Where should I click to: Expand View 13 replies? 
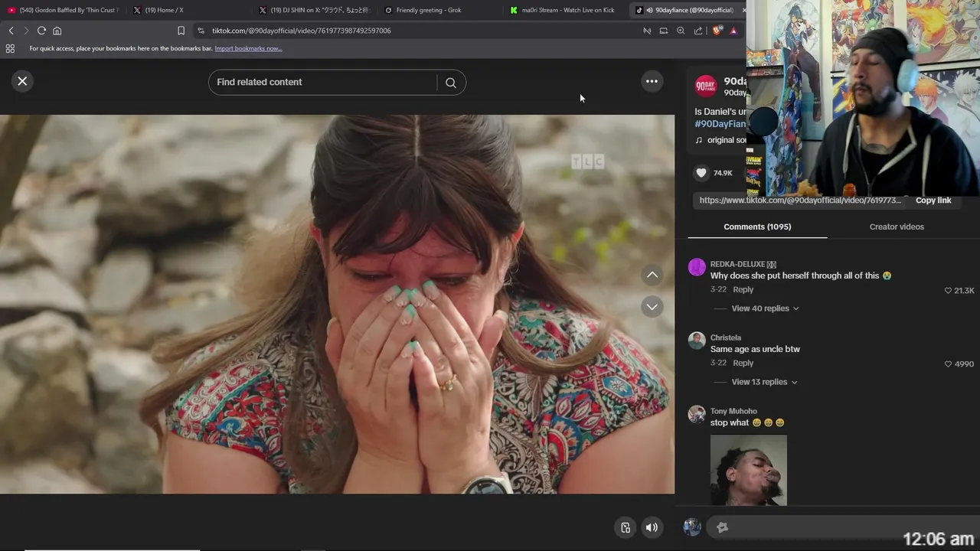[x=765, y=382]
